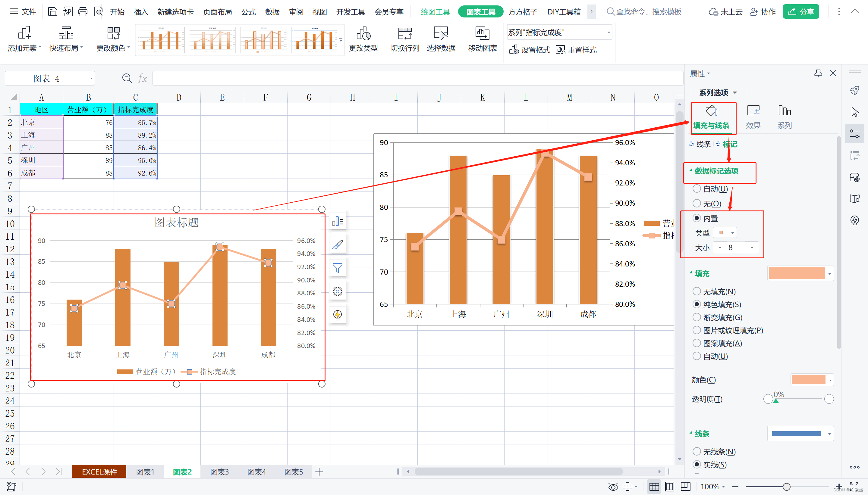Open the Fill and Line (填充与线条) pane

(711, 117)
